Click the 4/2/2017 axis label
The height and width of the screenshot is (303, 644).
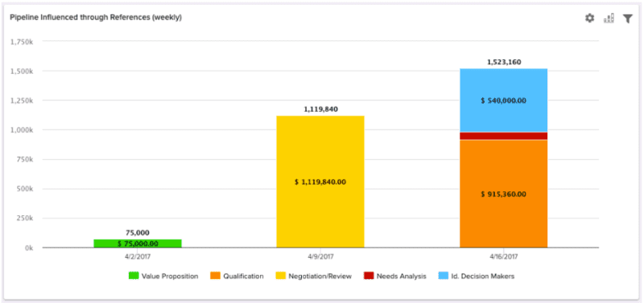[138, 256]
